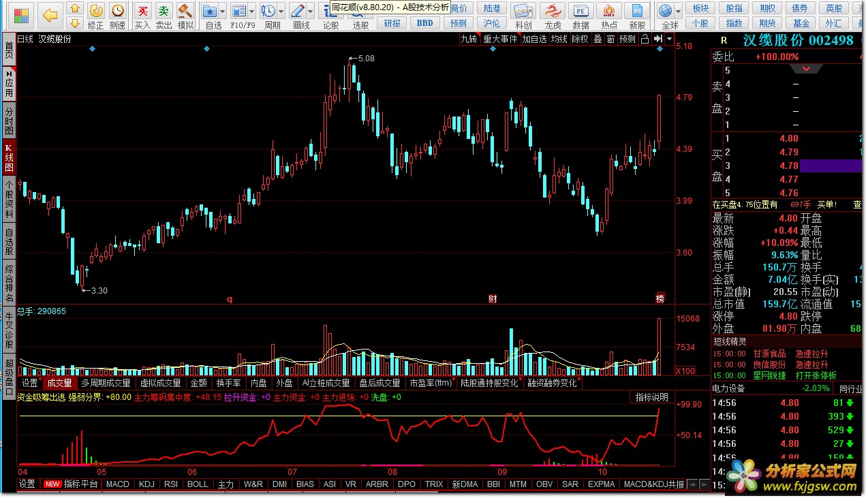Click the 陆港 button
Screen dimensions: 868x498
(491, 8)
